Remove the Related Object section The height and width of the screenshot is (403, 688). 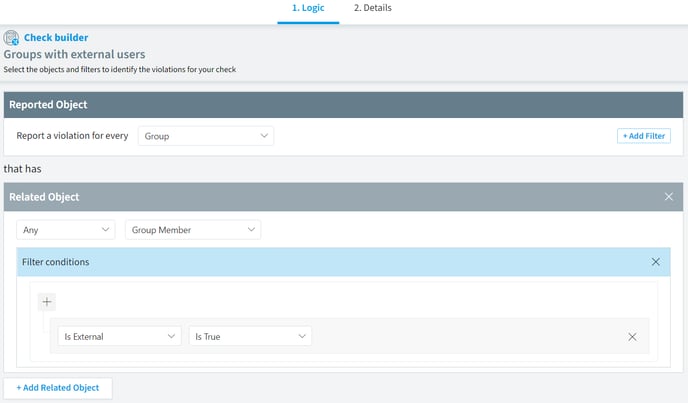pyautogui.click(x=668, y=197)
